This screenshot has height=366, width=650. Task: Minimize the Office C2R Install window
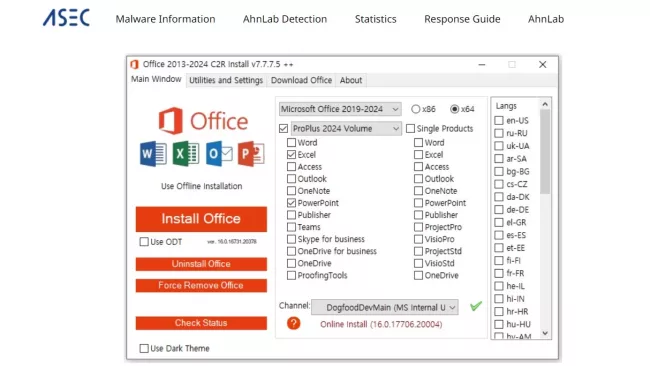[482, 65]
